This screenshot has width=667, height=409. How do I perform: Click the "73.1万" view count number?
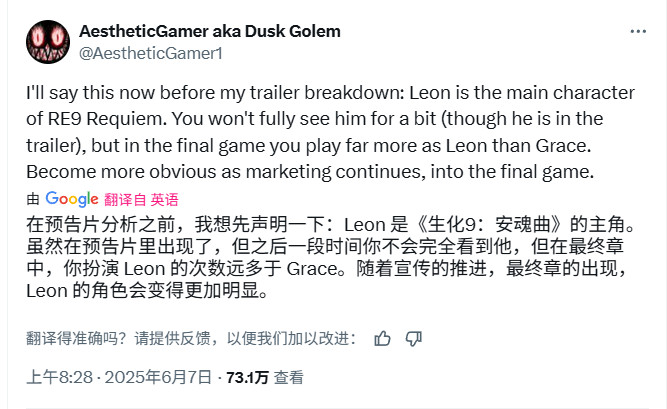(x=247, y=377)
